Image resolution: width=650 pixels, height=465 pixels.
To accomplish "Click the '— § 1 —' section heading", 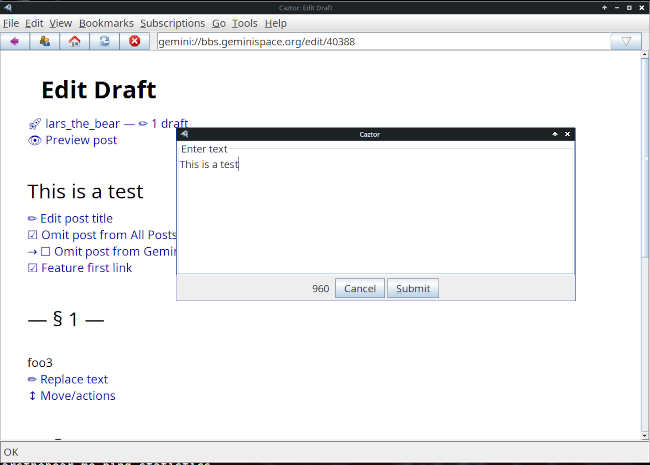I will click(x=65, y=319).
